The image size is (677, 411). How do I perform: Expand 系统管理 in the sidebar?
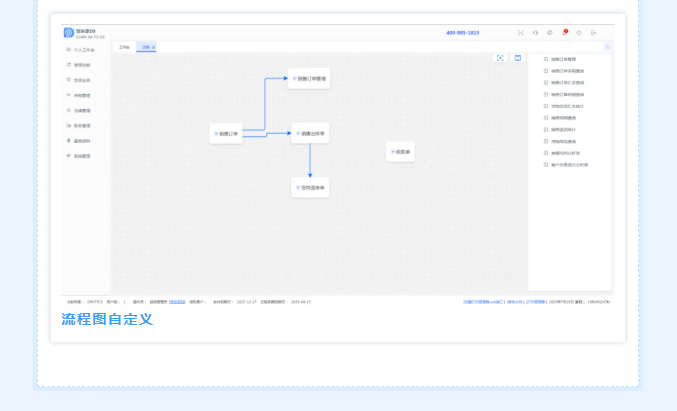82,156
